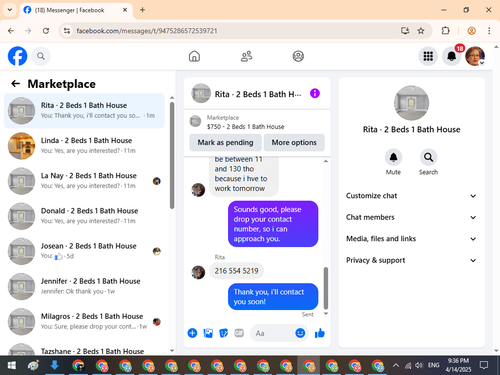Expand the Chat members section

(411, 217)
